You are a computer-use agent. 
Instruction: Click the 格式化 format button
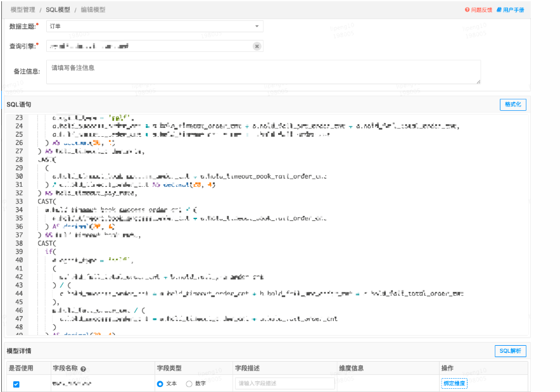[x=512, y=104]
